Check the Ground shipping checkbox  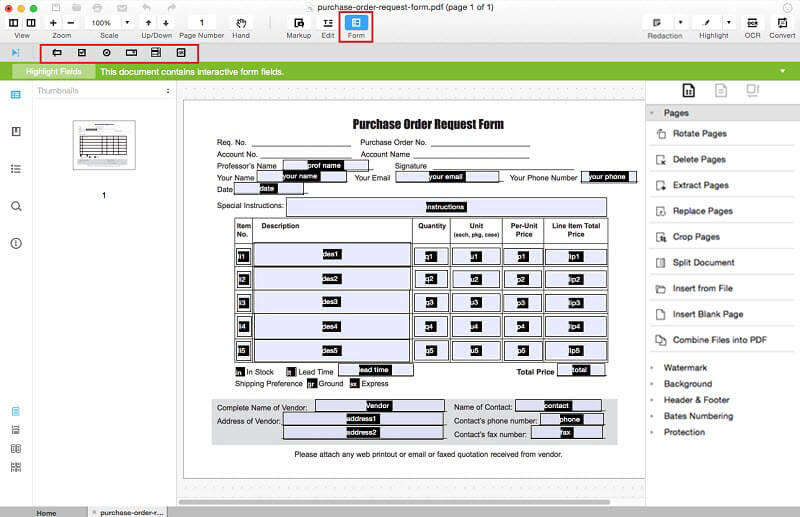click(312, 384)
